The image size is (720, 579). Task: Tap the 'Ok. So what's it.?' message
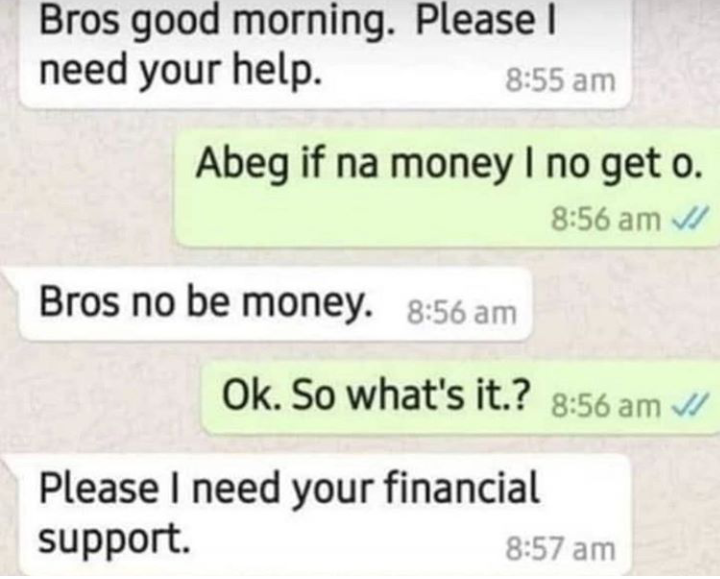coord(461,398)
